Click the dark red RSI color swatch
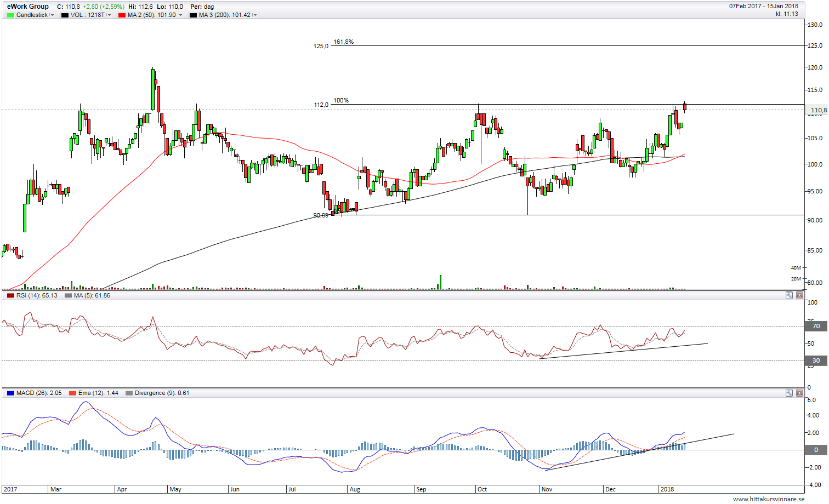This screenshot has height=504, width=829. point(10,295)
